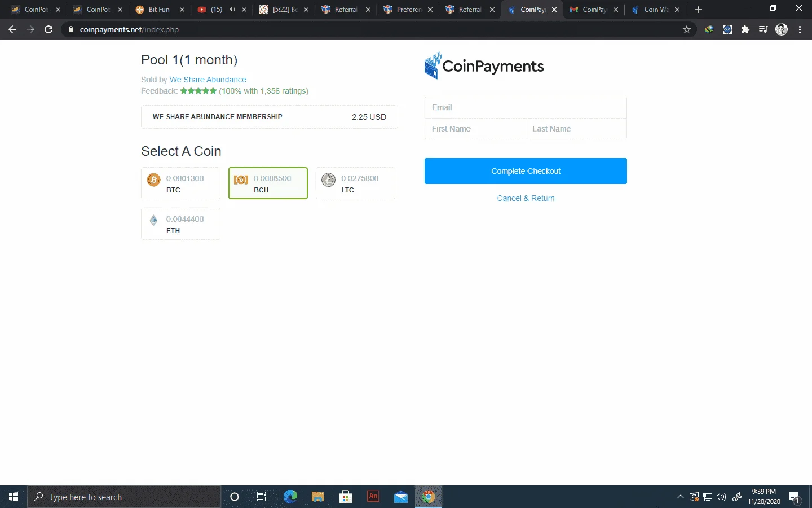This screenshot has height=508, width=812.
Task: Open the media controls toolbar icon
Action: pyautogui.click(x=764, y=29)
